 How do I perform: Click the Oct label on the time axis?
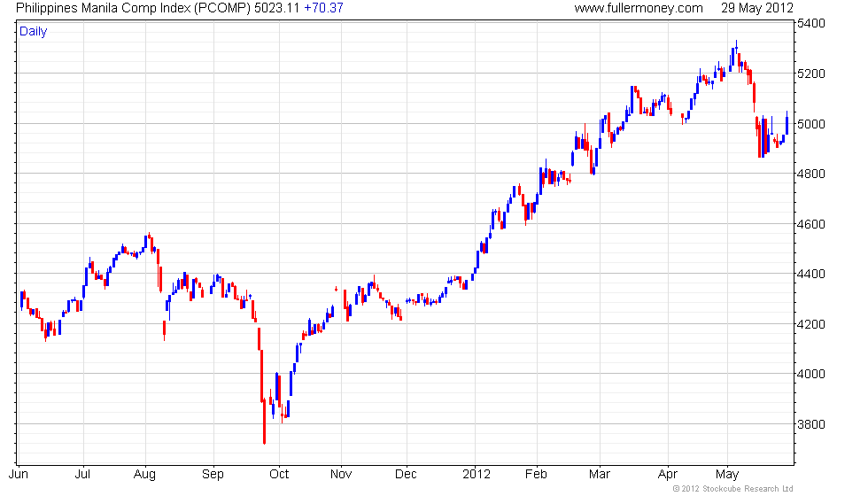tap(279, 475)
